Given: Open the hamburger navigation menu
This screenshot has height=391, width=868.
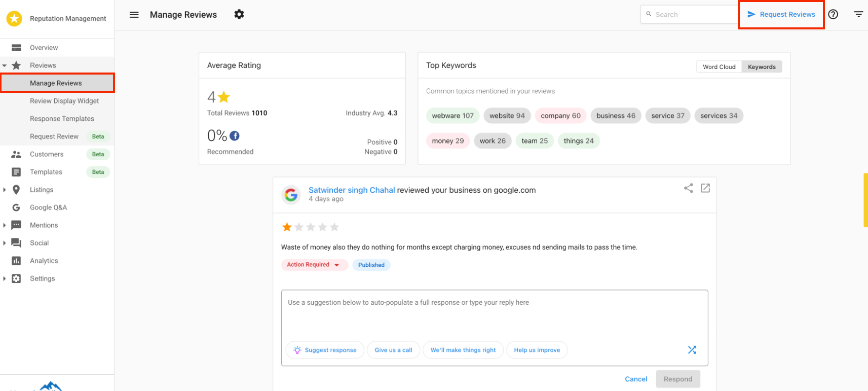Looking at the screenshot, I should (134, 15).
